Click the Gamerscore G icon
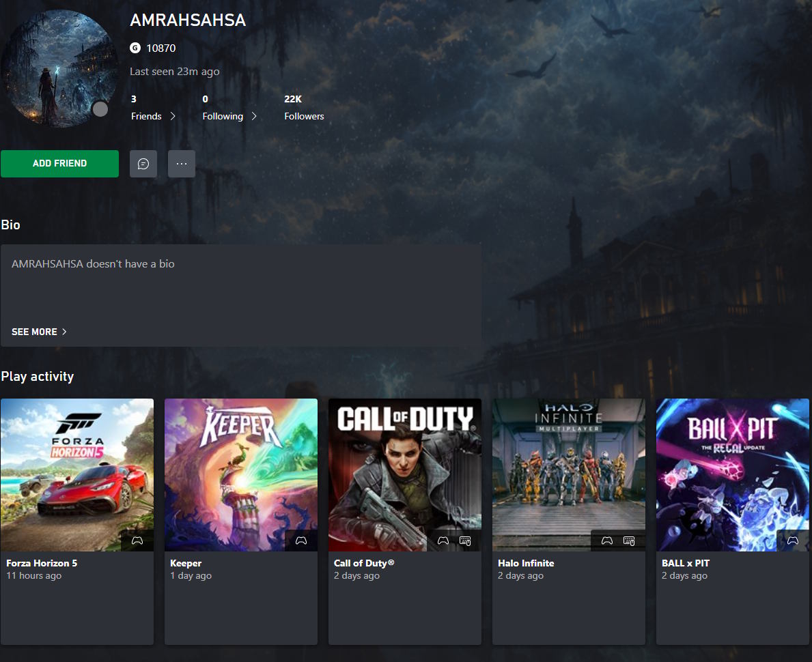The image size is (812, 662). pyautogui.click(x=135, y=48)
